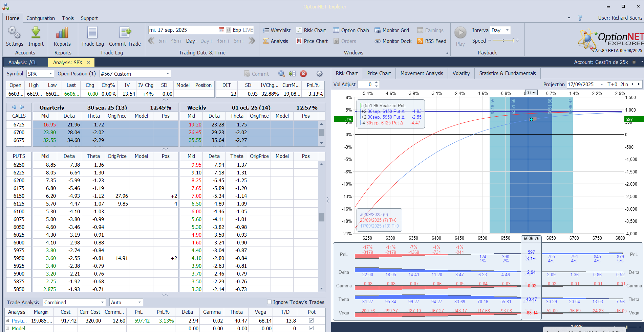644x332 pixels.
Task: Open Risk Chart from Windows group
Action: [311, 30]
